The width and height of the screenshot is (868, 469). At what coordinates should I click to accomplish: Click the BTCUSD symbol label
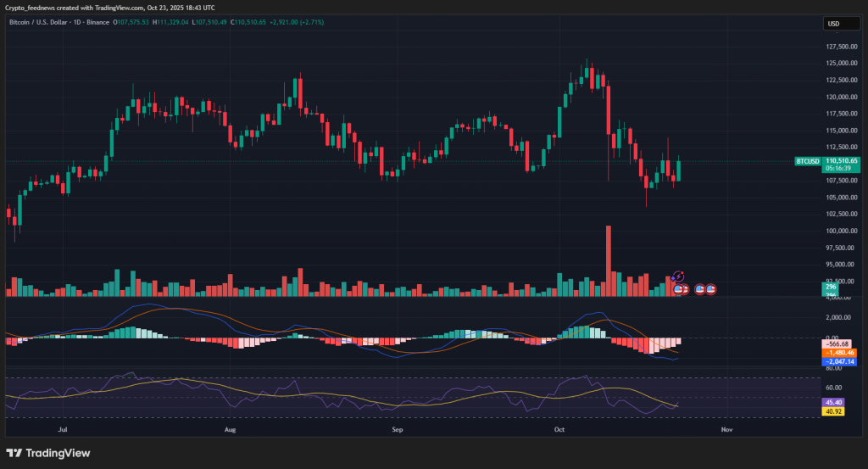point(806,160)
